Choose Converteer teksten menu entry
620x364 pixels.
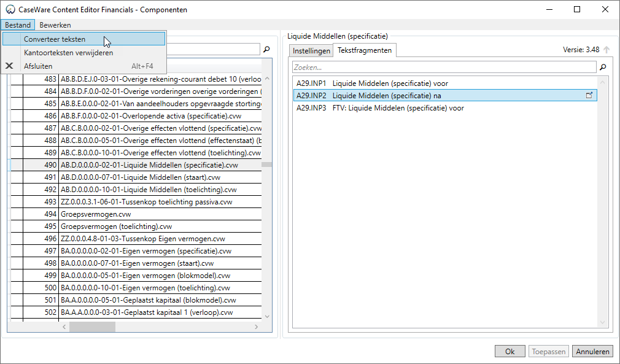(84, 39)
